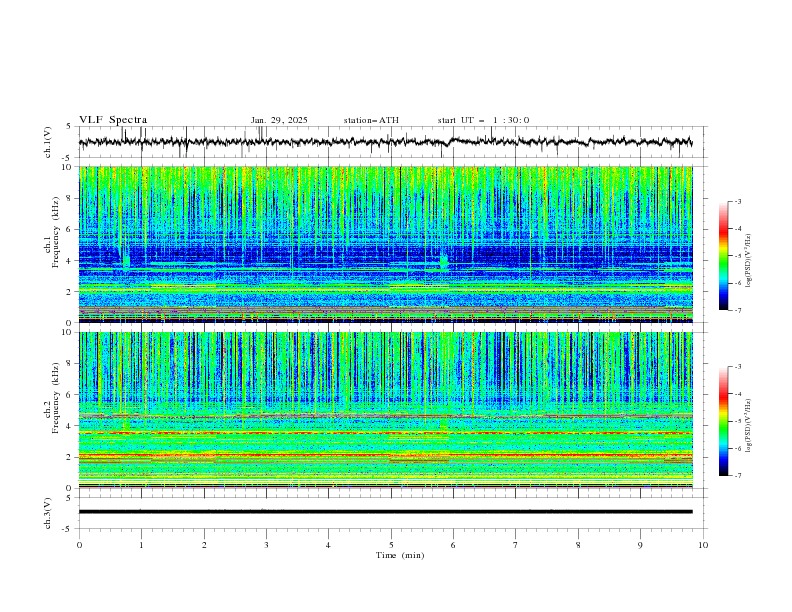Click the "station=ATH" header label

(x=371, y=120)
